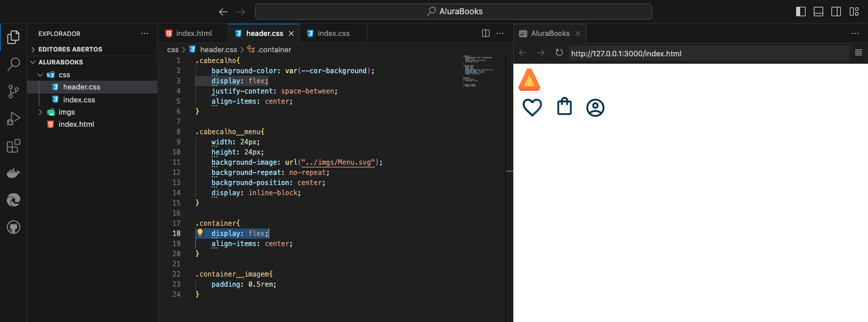
Task: Open the browser preview hamburger menu
Action: click(859, 53)
